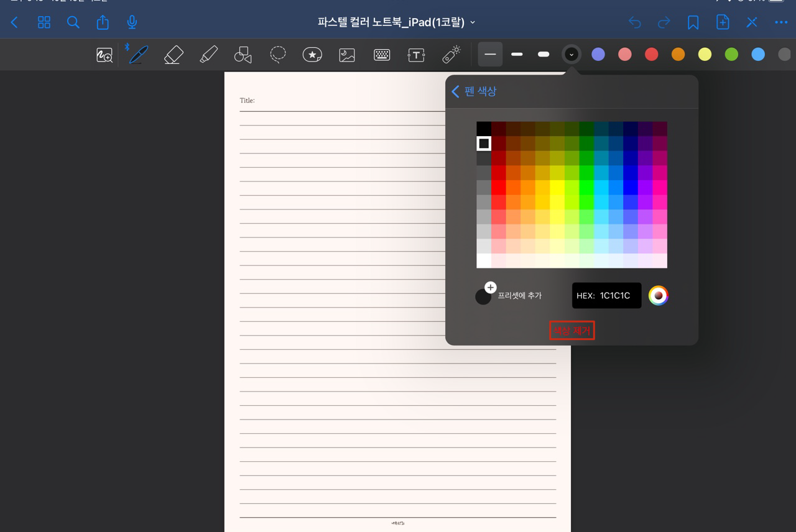Open the more options menu
796x532 pixels.
(x=780, y=22)
